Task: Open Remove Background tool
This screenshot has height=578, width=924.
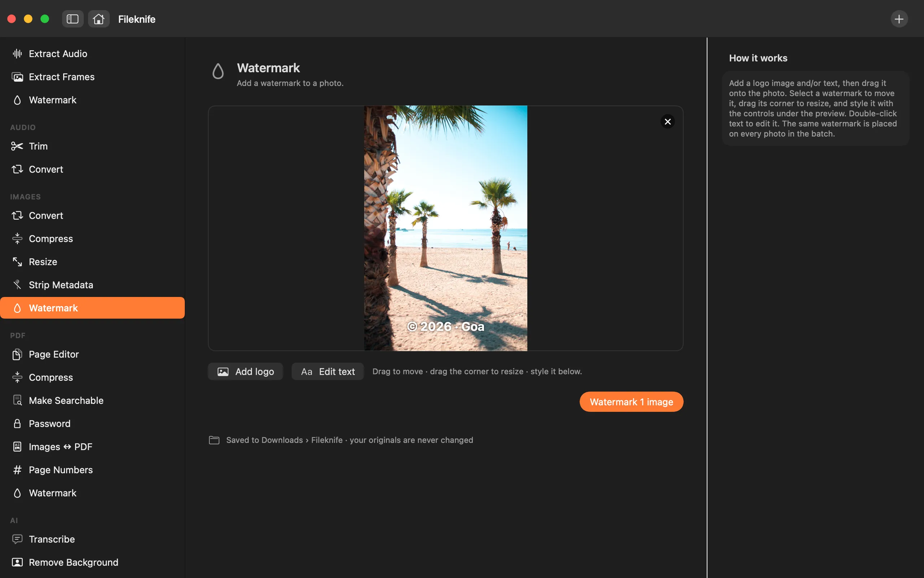Action: [x=92, y=562]
